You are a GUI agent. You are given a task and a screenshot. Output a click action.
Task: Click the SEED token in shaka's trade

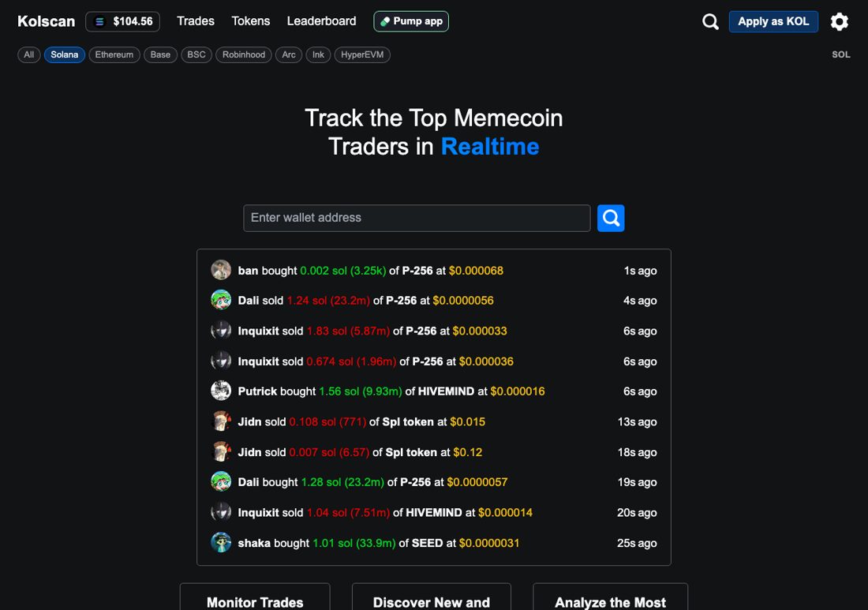click(x=428, y=543)
